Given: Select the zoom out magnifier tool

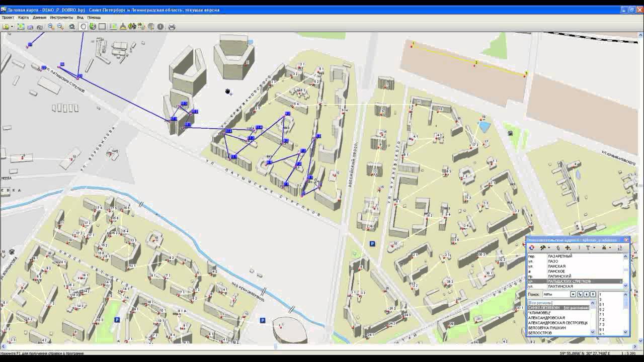Looking at the screenshot, I should (x=60, y=27).
